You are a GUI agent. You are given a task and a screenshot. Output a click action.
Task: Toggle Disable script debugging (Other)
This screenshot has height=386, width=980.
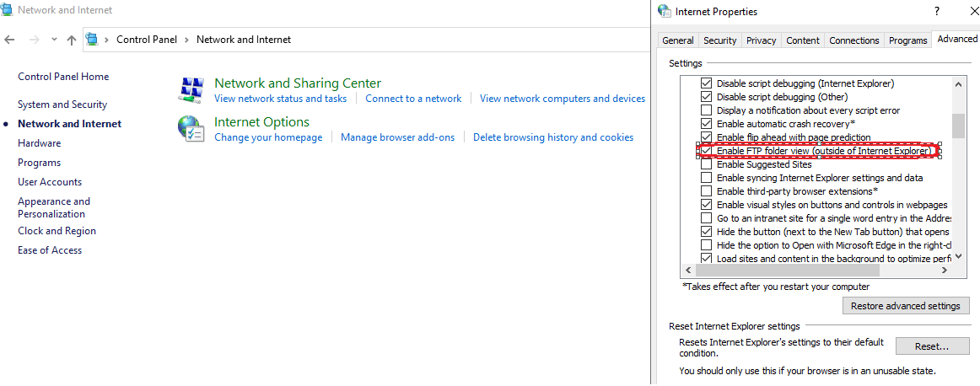click(706, 97)
